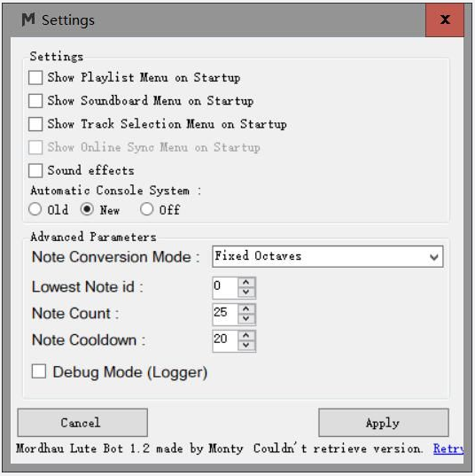This screenshot has height=476, width=475.
Task: Close the Settings dialog window
Action: coord(445,20)
